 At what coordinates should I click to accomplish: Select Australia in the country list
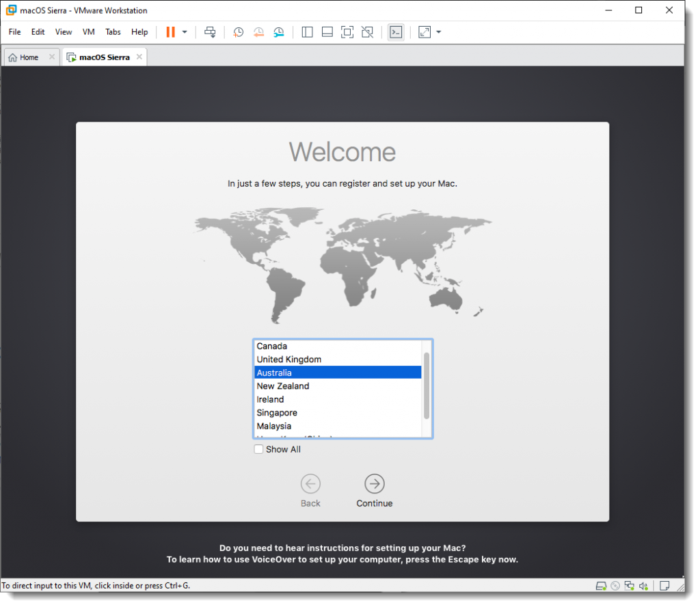[338, 373]
